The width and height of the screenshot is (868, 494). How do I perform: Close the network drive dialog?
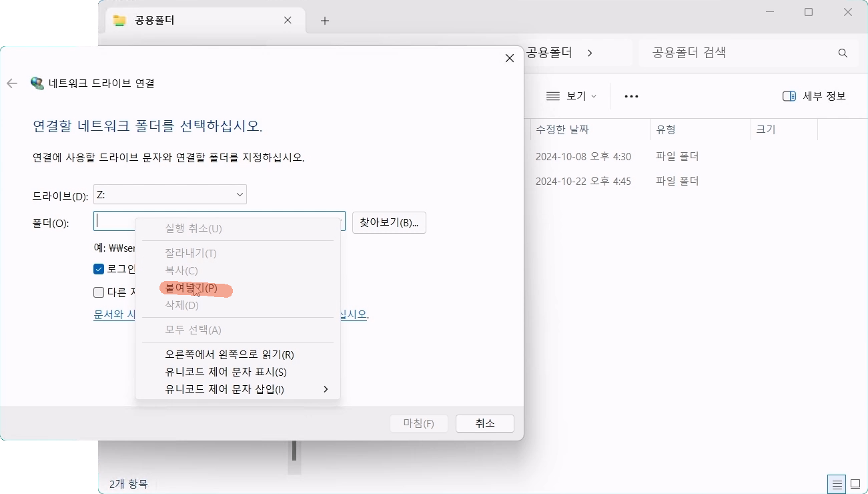coord(510,58)
